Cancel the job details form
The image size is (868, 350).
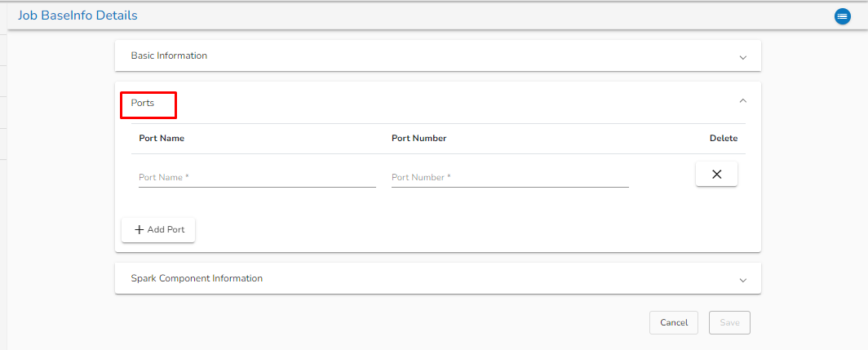click(x=673, y=323)
